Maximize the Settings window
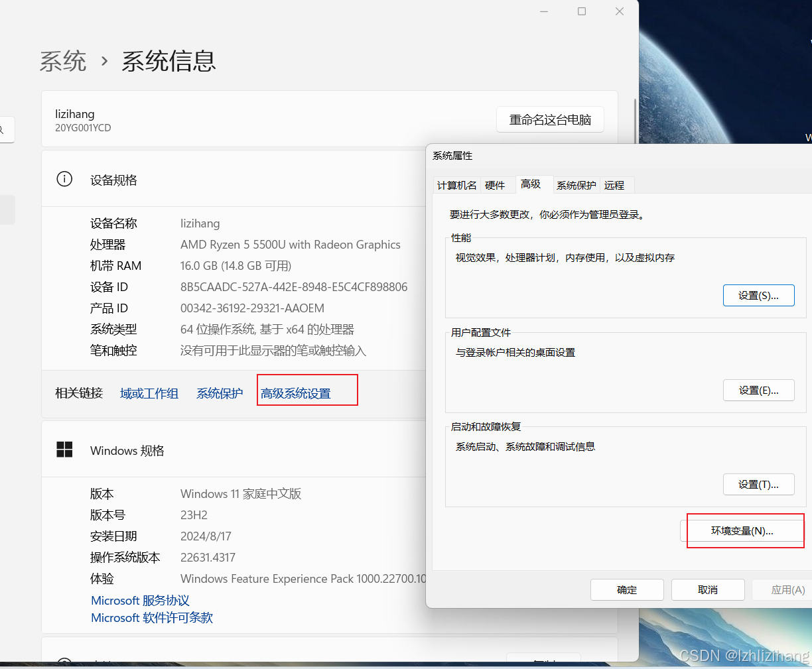Image resolution: width=812 pixels, height=669 pixels. tap(582, 11)
